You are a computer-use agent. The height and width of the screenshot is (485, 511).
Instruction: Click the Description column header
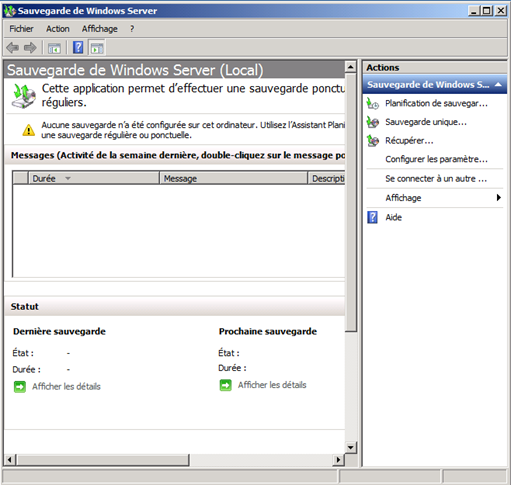tap(326, 178)
